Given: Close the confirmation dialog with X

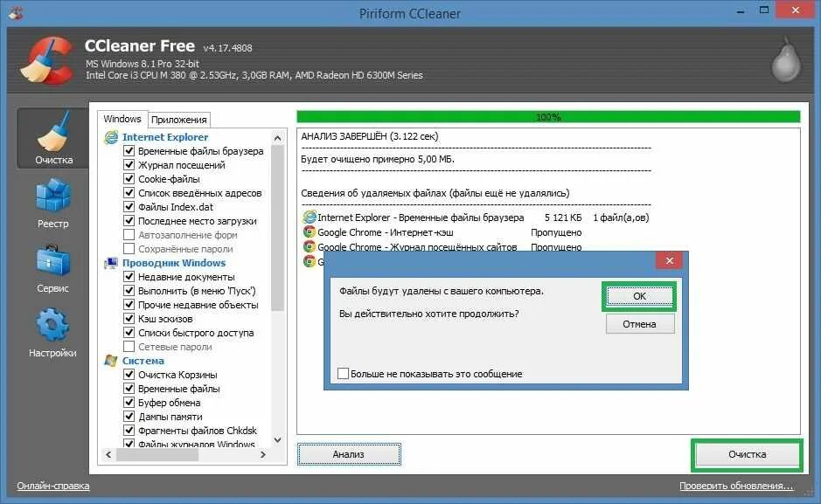Looking at the screenshot, I should point(669,260).
